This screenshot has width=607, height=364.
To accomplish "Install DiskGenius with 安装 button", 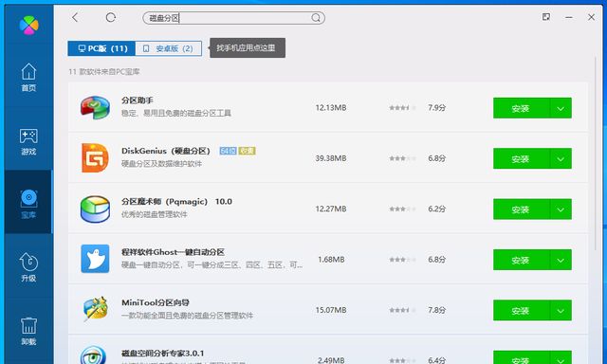I will coord(521,158).
